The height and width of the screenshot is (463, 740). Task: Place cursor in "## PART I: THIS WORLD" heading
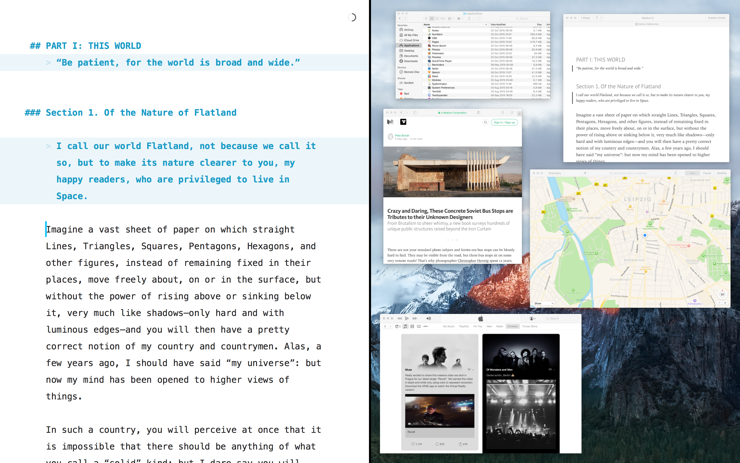85,46
